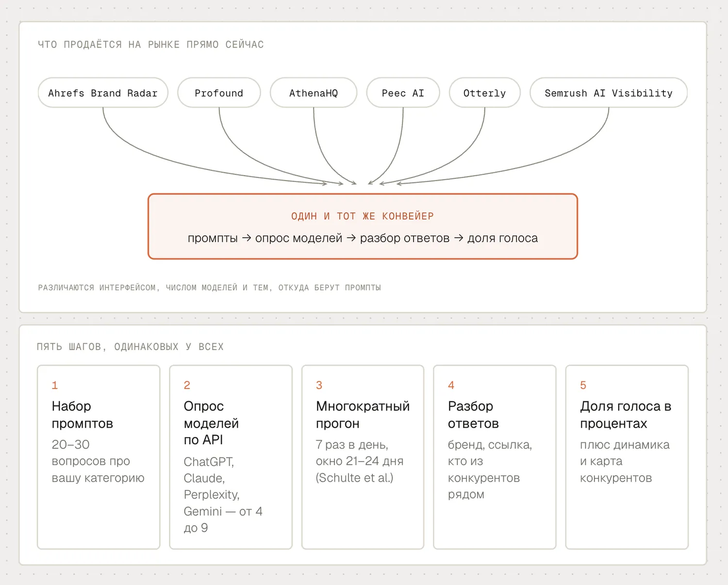Select the card title "Доля голоса в процентах"
728x585 pixels.
pos(626,415)
